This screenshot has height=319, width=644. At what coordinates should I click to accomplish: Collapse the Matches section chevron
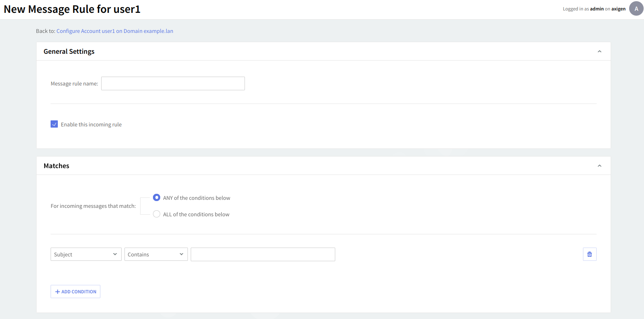tap(599, 166)
